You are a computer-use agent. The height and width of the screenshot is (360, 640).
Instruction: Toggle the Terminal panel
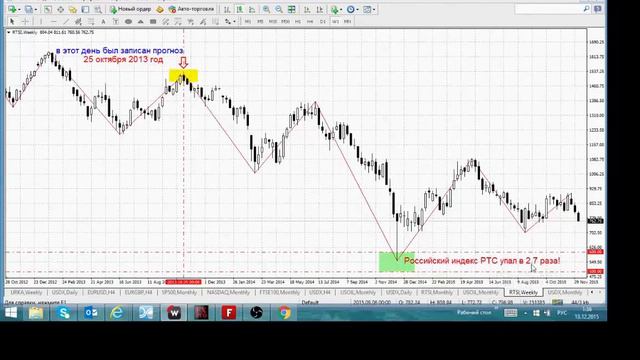click(85, 9)
